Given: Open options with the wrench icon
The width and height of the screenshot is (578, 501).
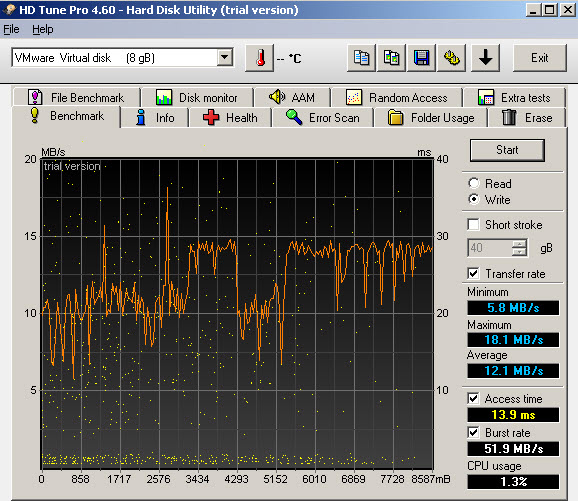Looking at the screenshot, I should pos(451,58).
